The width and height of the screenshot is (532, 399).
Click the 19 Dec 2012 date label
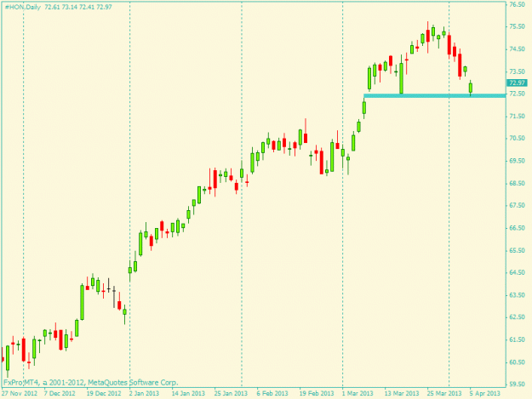coord(104,393)
